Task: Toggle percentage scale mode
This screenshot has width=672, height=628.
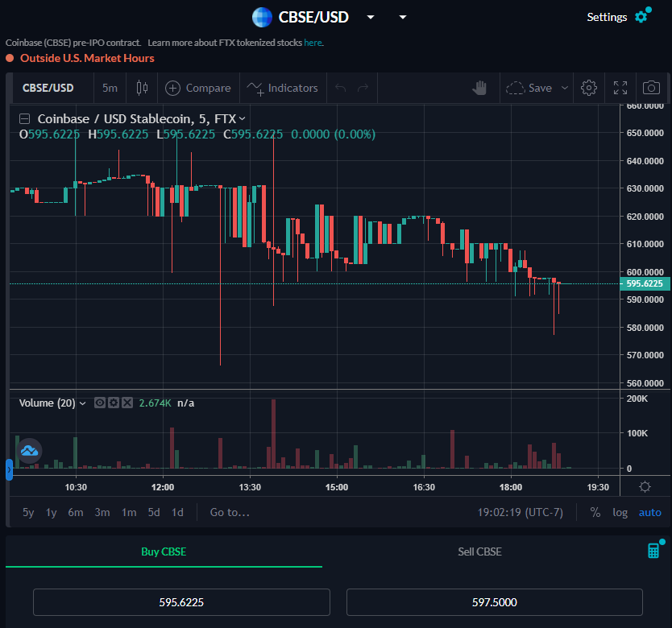Action: tap(595, 512)
